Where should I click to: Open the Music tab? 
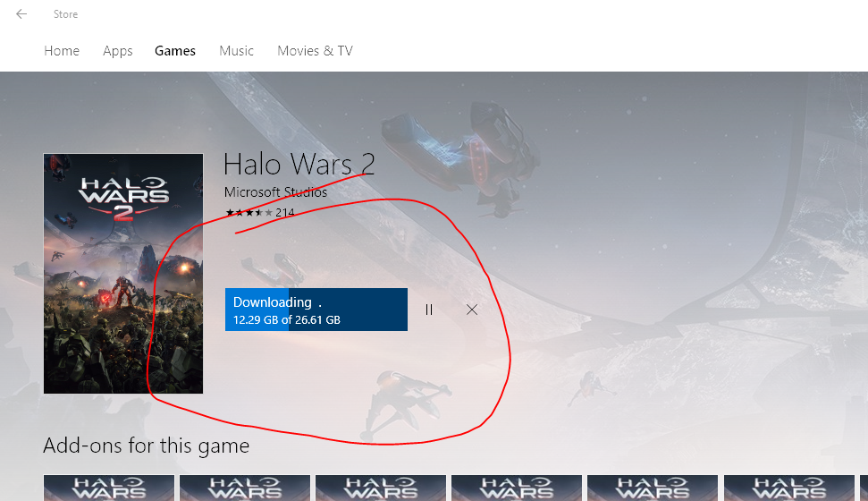coord(236,51)
